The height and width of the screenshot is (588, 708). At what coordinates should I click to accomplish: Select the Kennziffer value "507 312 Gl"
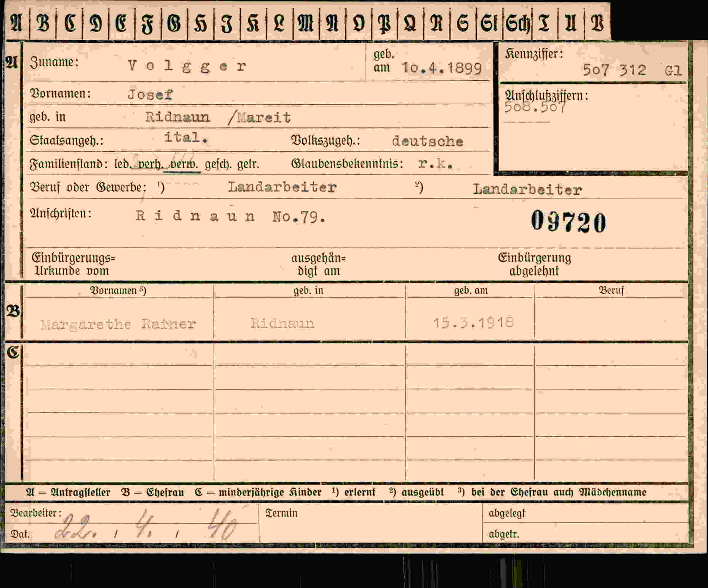point(632,70)
